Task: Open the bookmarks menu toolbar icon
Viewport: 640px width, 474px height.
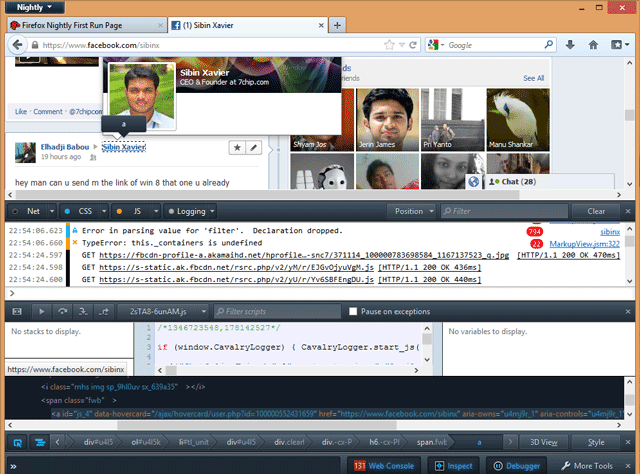Action: [620, 45]
